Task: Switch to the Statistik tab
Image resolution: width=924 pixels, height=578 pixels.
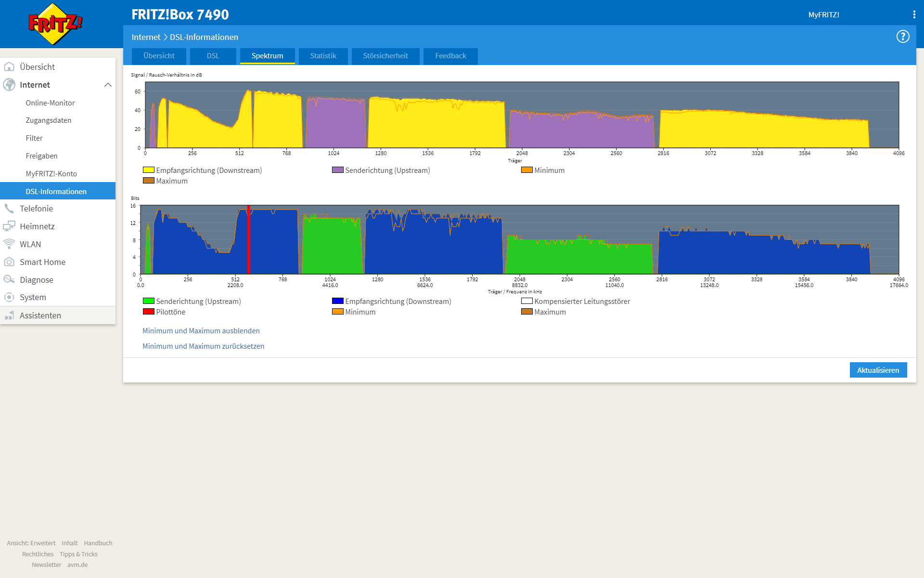Action: point(323,56)
